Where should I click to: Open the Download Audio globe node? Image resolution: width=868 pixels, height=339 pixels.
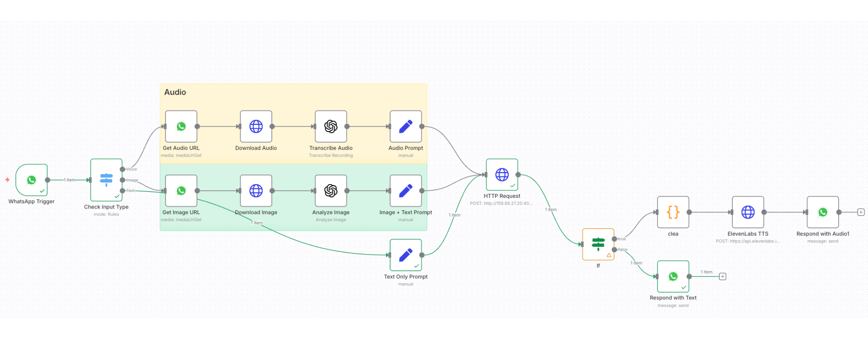(x=256, y=127)
